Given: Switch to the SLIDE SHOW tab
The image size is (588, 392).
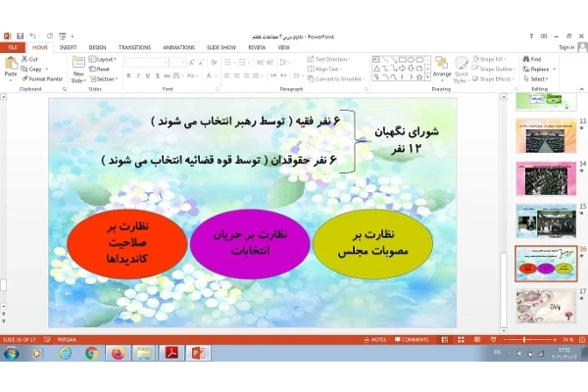Looking at the screenshot, I should pos(221,47).
